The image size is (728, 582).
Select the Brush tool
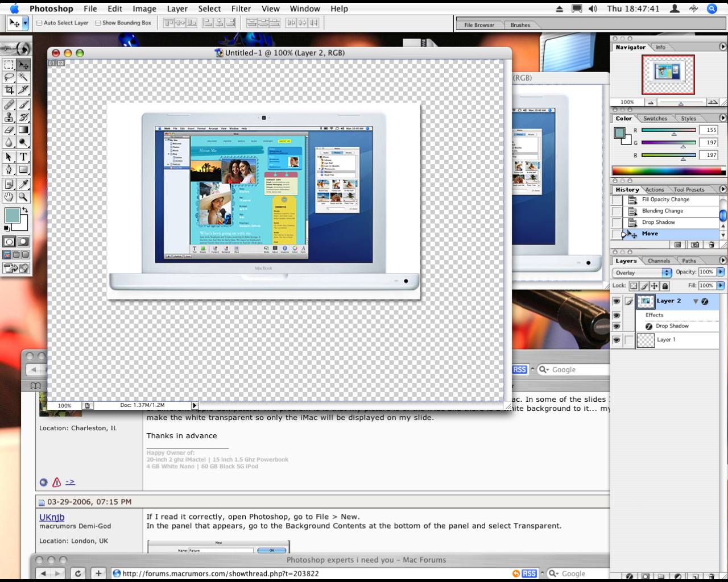click(23, 105)
